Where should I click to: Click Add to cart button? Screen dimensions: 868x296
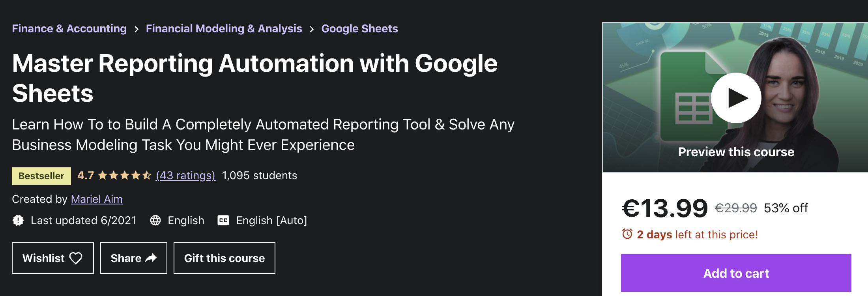pyautogui.click(x=736, y=273)
